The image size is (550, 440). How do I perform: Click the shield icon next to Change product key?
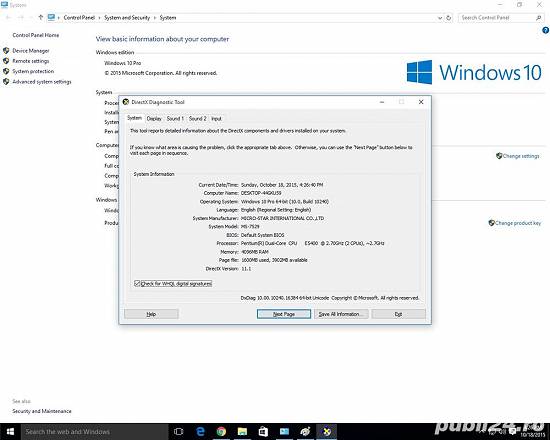click(x=491, y=223)
